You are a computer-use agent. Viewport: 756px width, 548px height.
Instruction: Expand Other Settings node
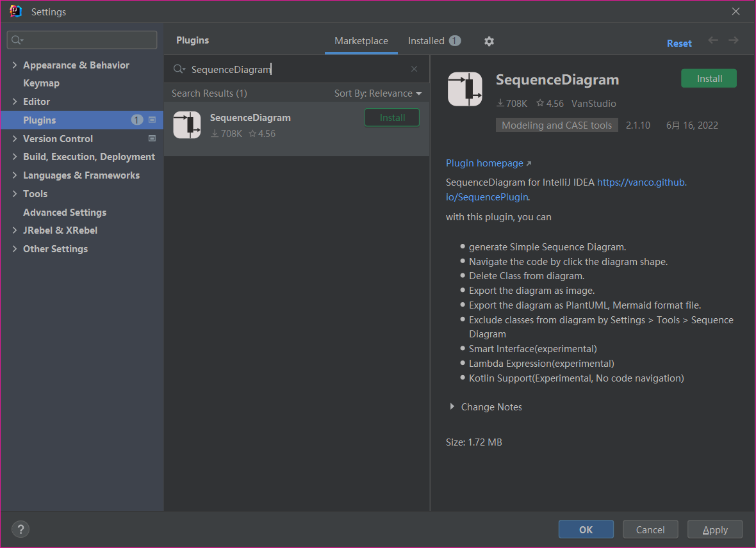click(x=15, y=249)
